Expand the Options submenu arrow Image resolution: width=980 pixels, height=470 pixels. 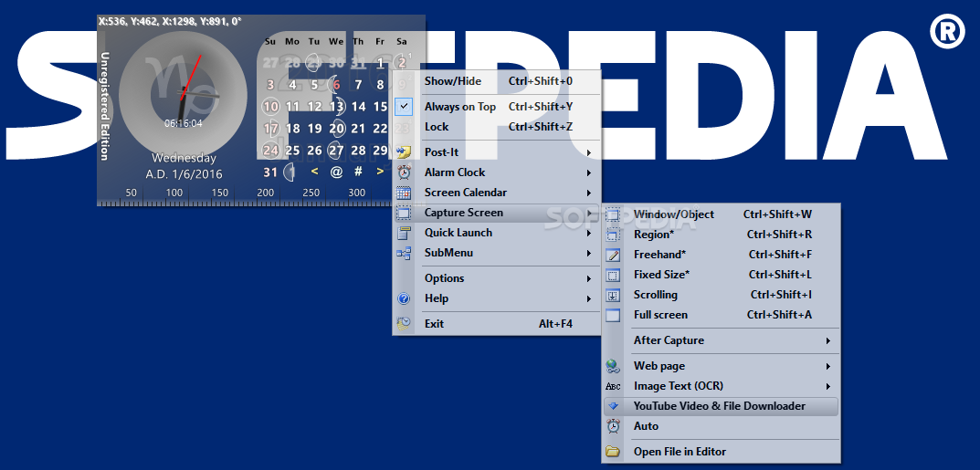(589, 278)
